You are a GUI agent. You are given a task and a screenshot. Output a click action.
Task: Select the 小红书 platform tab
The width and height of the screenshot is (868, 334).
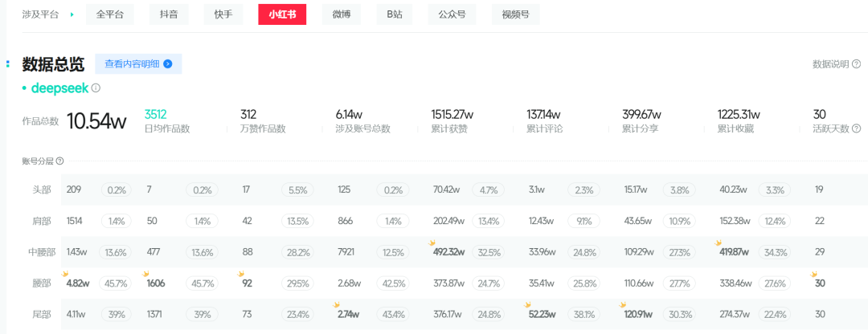(x=282, y=15)
